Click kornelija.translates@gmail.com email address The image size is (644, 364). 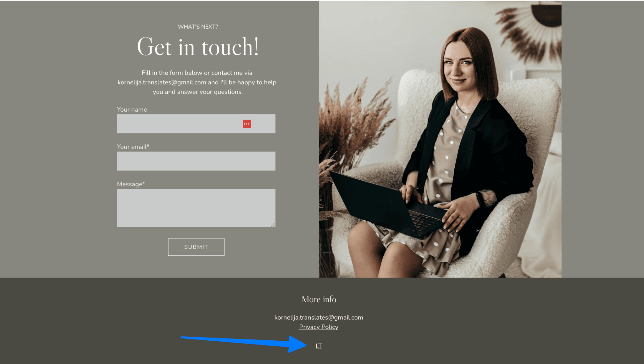319,317
